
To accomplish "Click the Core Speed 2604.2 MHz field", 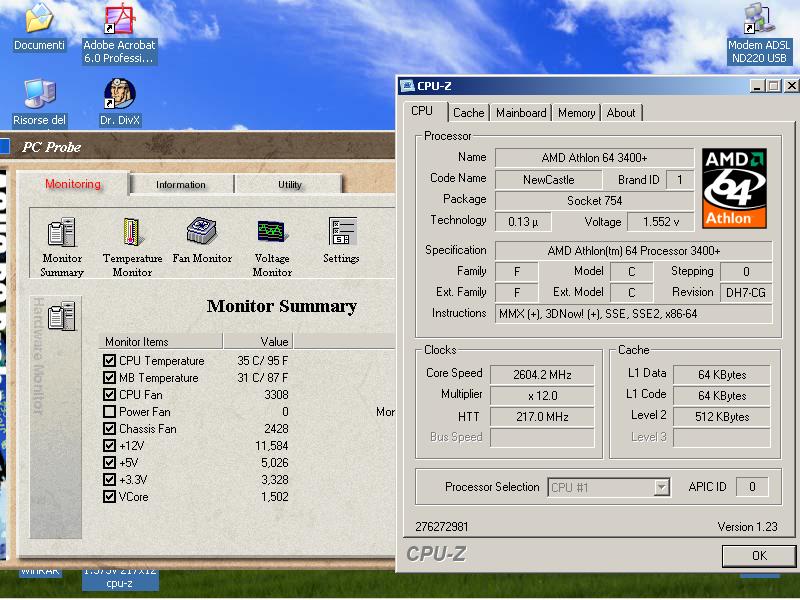I will coord(542,374).
